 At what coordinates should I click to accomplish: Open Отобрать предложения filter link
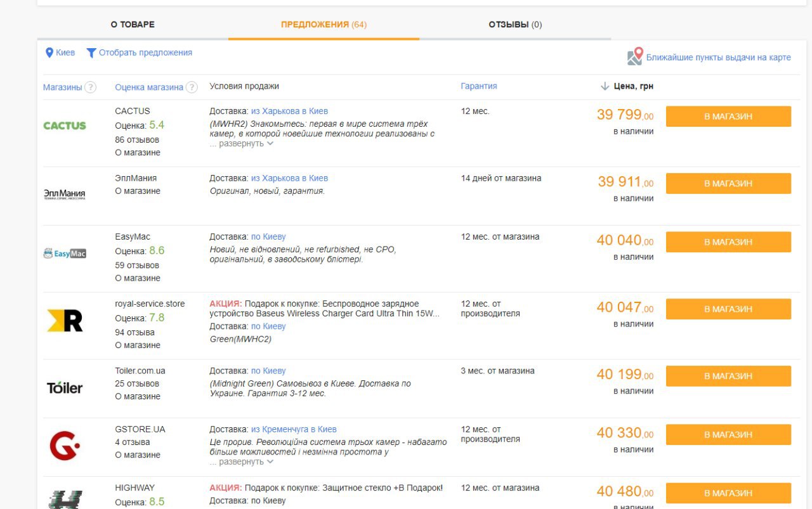[x=145, y=53]
